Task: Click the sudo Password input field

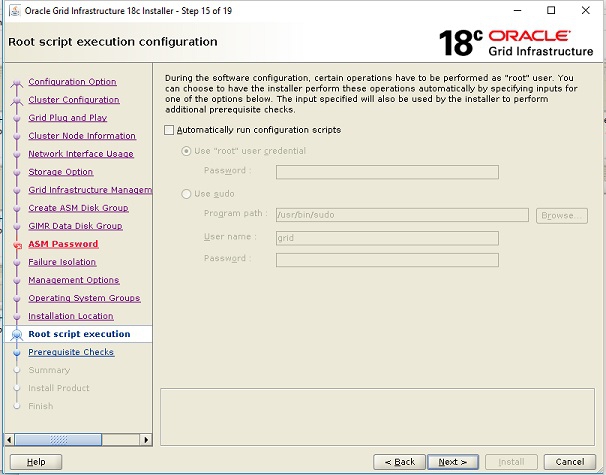Action: coord(387,260)
